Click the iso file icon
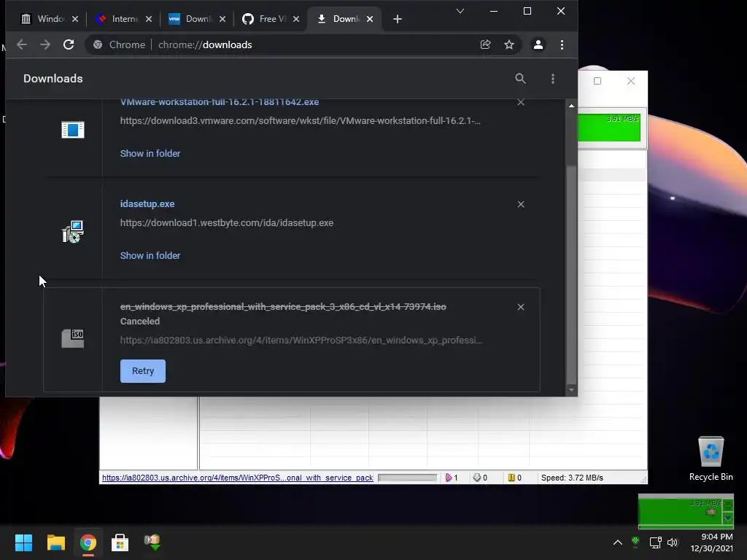This screenshot has width=747, height=560. point(73,338)
